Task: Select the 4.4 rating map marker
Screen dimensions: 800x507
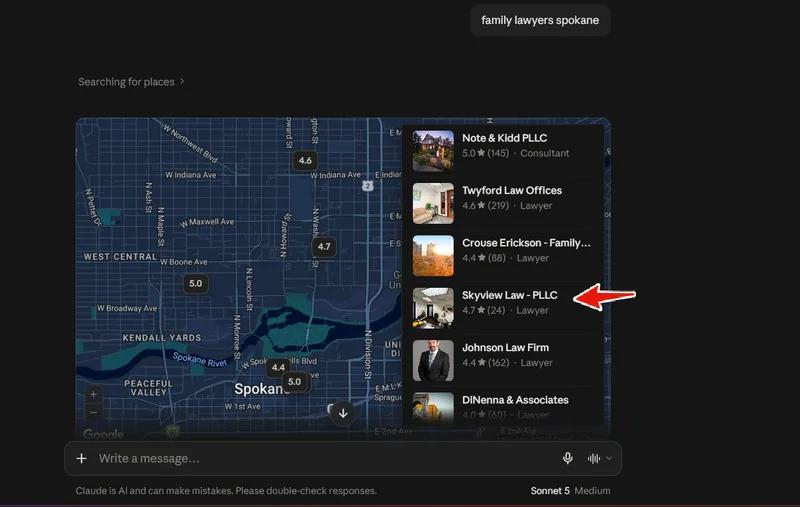Action: click(278, 367)
